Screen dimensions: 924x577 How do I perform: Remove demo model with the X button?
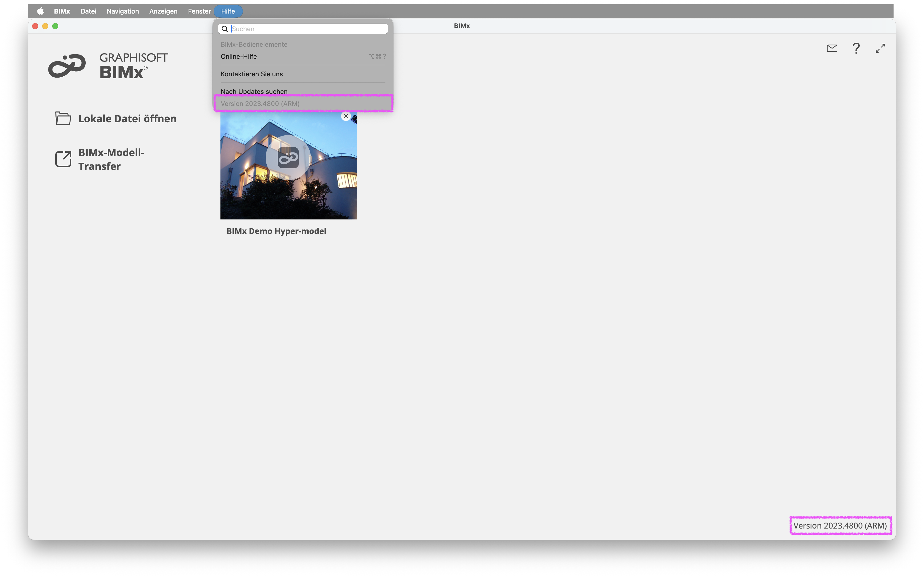pyautogui.click(x=346, y=116)
